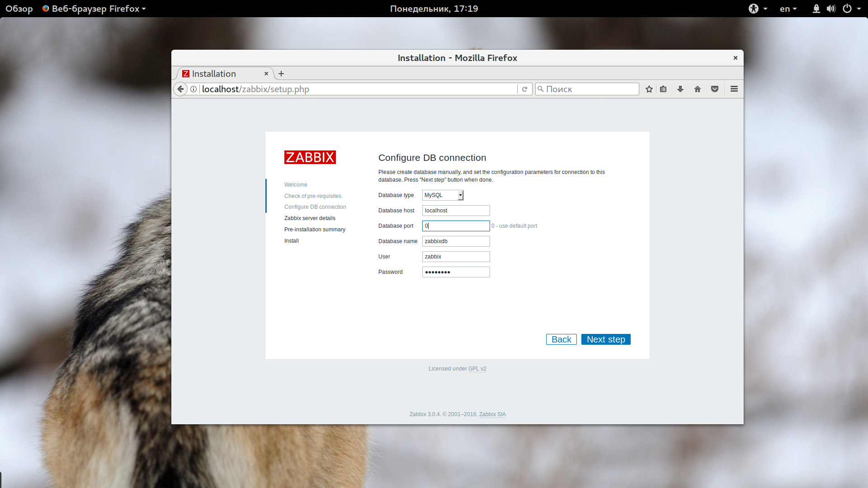Expand the accessibility menu in top bar
868x488 pixels.
(758, 9)
